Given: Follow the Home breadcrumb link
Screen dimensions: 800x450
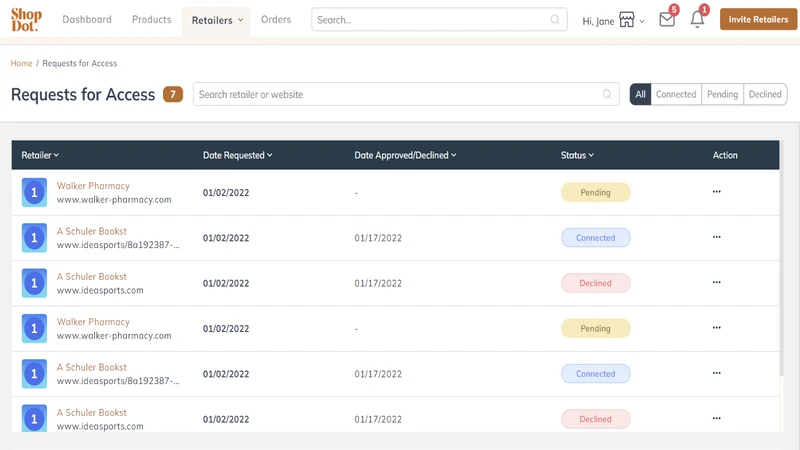Looking at the screenshot, I should [x=21, y=63].
